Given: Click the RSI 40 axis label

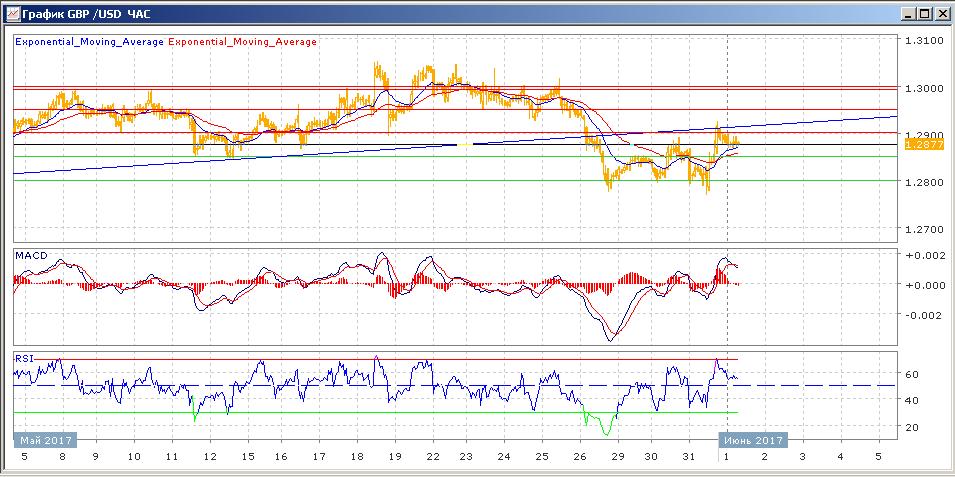Looking at the screenshot, I should pyautogui.click(x=912, y=400).
